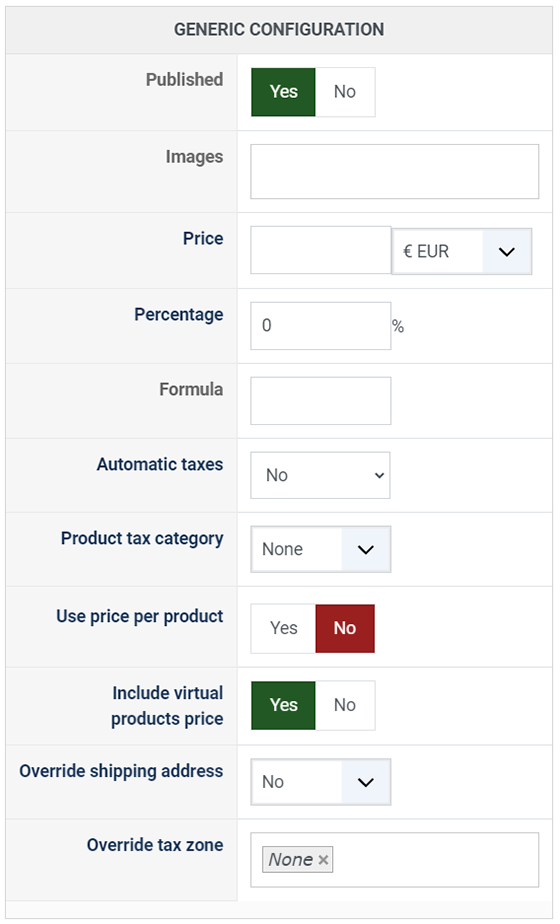The width and height of the screenshot is (560, 924).
Task: Click the Product tax category chevron
Action: [366, 549]
